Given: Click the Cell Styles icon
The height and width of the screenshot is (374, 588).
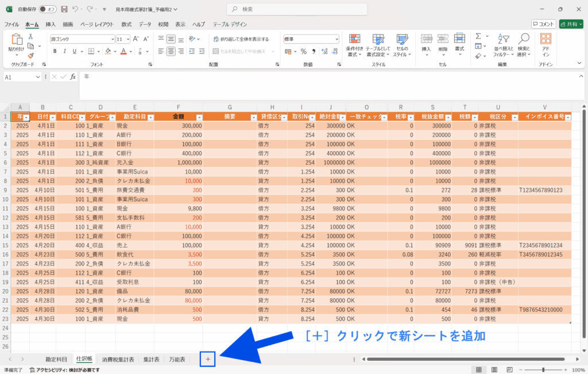Looking at the screenshot, I should click(402, 39).
